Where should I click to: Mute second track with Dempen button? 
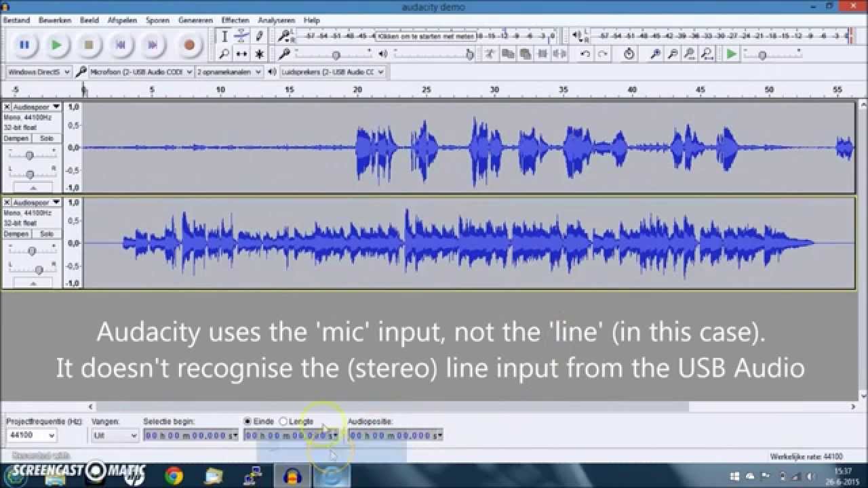tap(16, 234)
